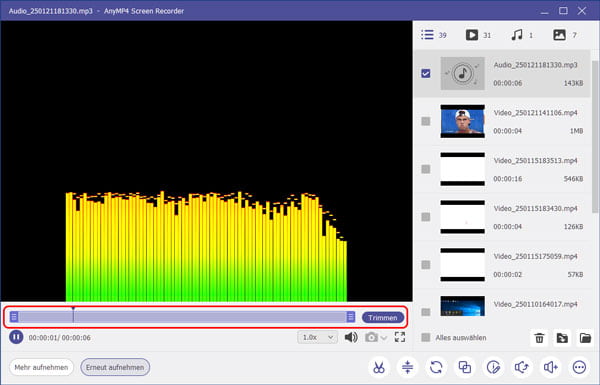Open the more tools ellipsis icon
This screenshot has width=600, height=385.
pyautogui.click(x=579, y=367)
